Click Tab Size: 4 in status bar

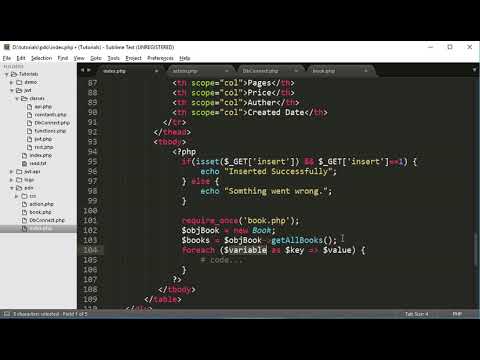coord(417,314)
